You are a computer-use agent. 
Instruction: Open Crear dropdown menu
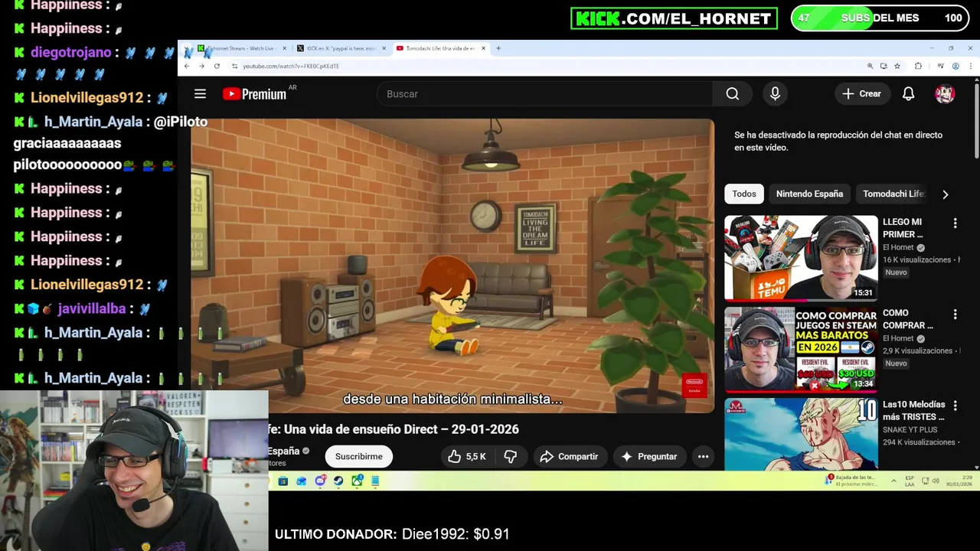click(862, 93)
